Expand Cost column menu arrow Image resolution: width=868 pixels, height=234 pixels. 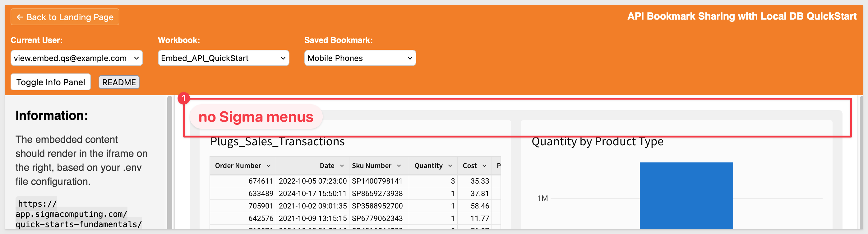point(485,166)
